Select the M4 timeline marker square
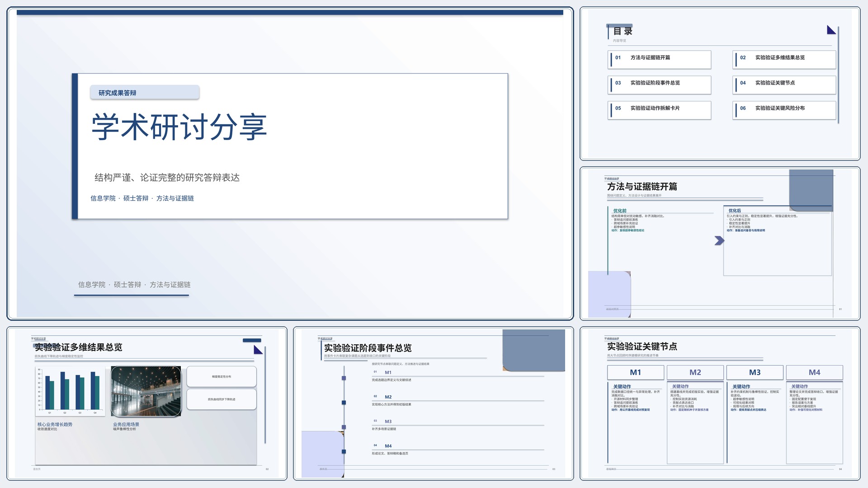Image resolution: width=868 pixels, height=488 pixels. 344,451
